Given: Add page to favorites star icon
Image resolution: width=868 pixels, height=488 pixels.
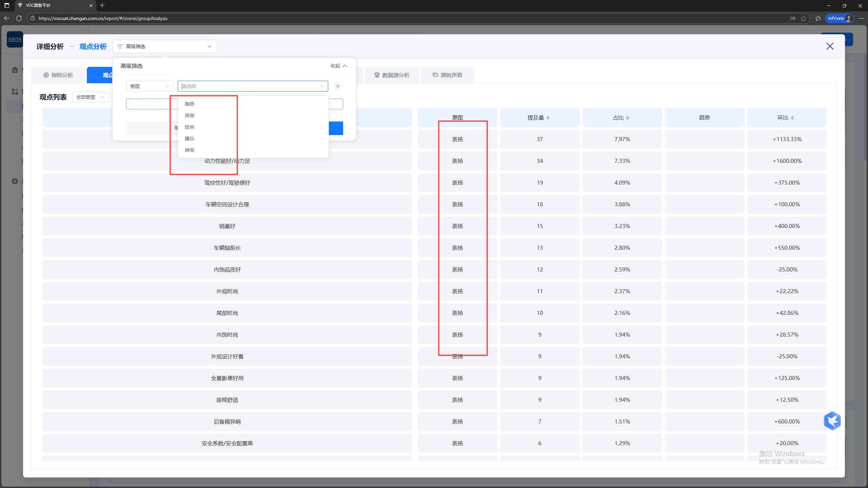Looking at the screenshot, I should coord(804,18).
